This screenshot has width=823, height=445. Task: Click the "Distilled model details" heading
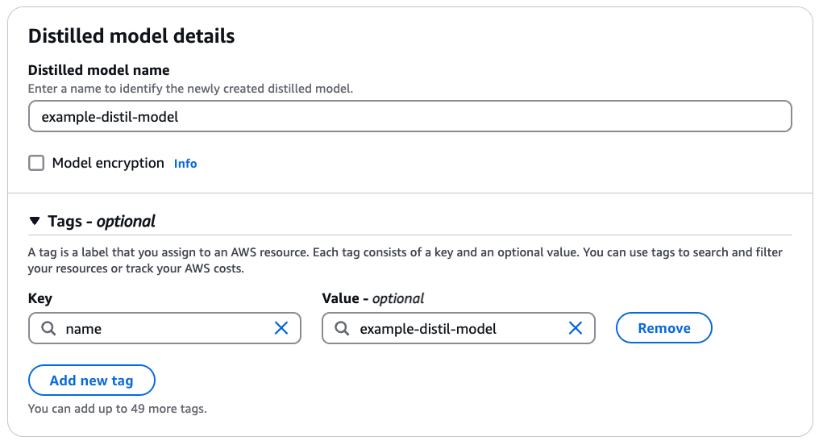pyautogui.click(x=131, y=36)
